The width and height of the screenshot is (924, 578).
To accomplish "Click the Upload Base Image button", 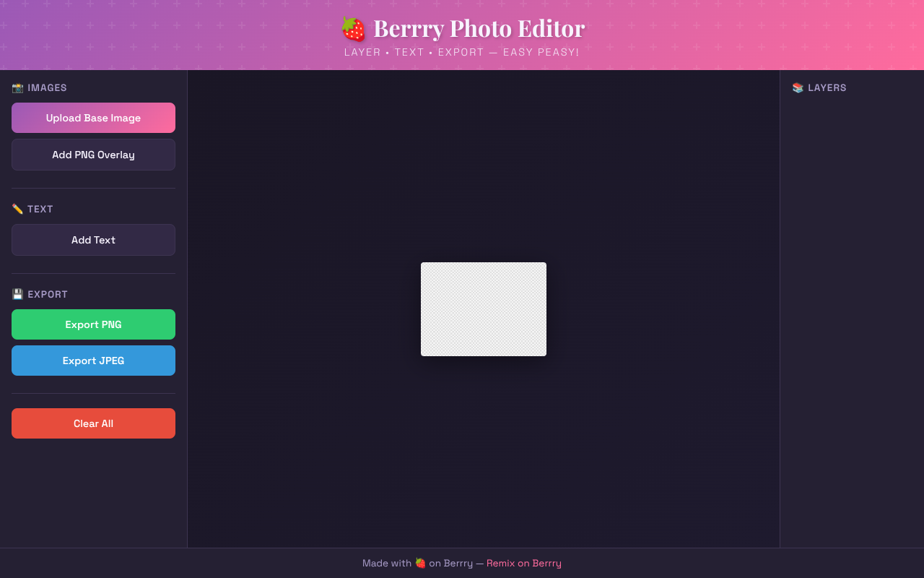I will click(x=93, y=118).
